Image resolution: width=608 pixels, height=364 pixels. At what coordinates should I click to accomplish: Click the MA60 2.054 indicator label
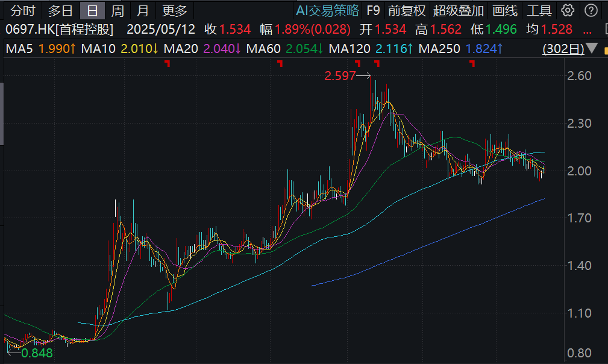point(284,49)
